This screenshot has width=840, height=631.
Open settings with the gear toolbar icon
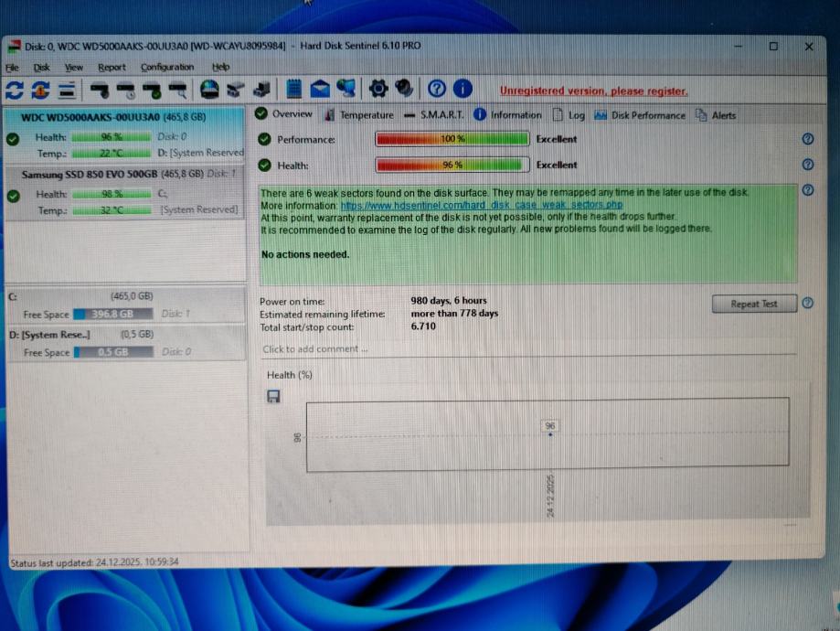378,89
